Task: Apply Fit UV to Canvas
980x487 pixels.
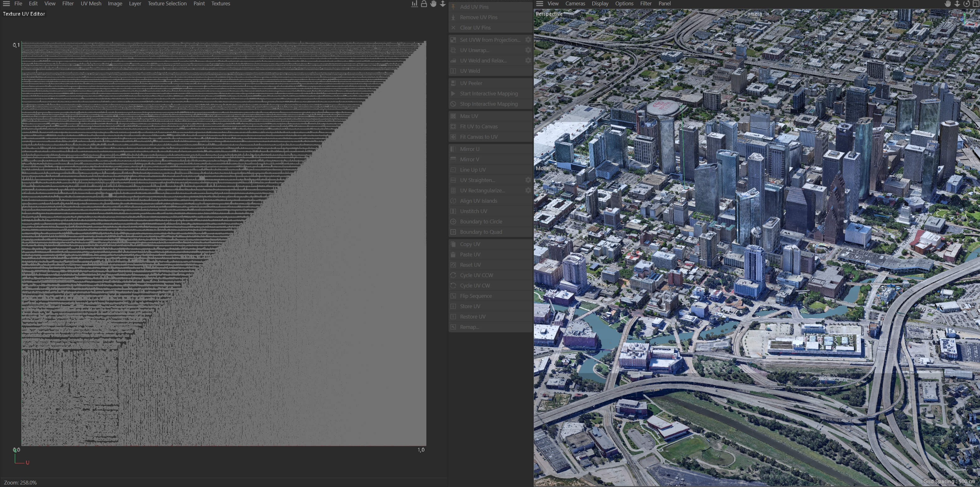Action: click(490, 126)
